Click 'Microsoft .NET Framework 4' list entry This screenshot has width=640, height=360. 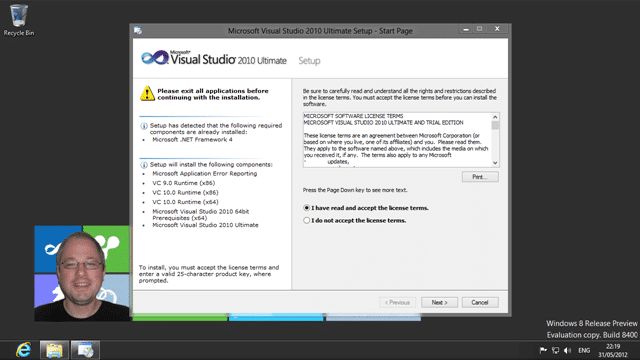[x=192, y=140]
